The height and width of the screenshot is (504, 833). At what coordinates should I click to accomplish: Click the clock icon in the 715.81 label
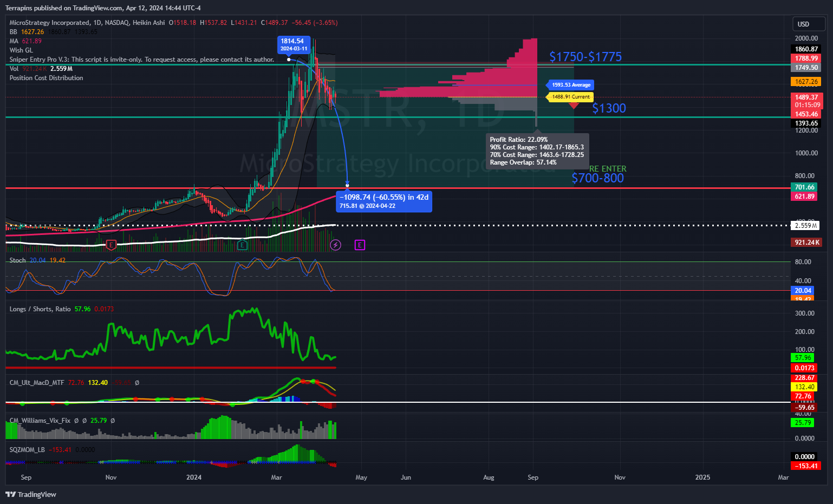pyautogui.click(x=362, y=206)
